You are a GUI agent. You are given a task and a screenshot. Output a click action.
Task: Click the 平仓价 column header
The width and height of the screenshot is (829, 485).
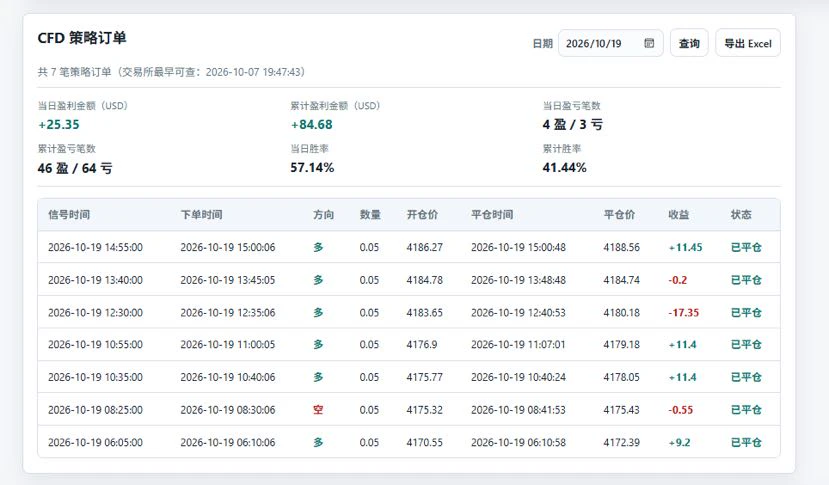coord(620,215)
